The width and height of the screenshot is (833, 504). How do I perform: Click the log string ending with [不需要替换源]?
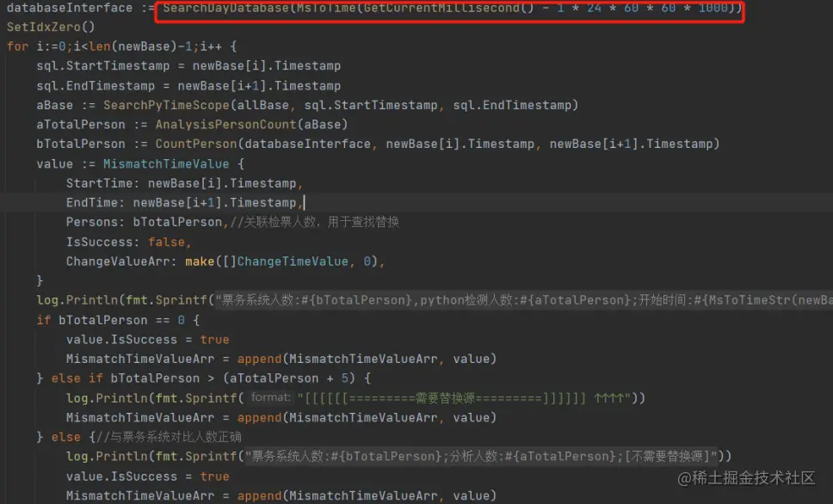480,456
